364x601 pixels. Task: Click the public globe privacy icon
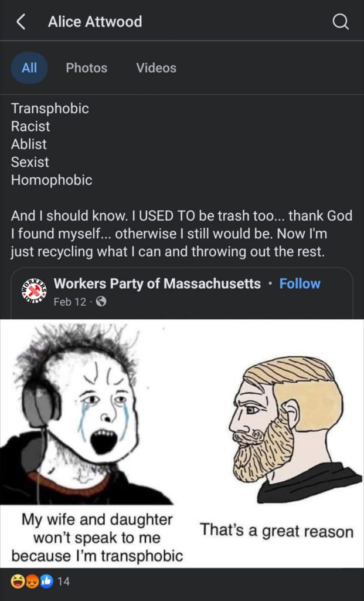pos(101,302)
